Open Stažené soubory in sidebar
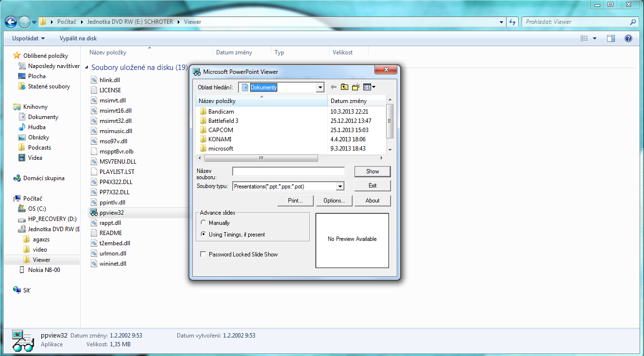 click(x=44, y=86)
